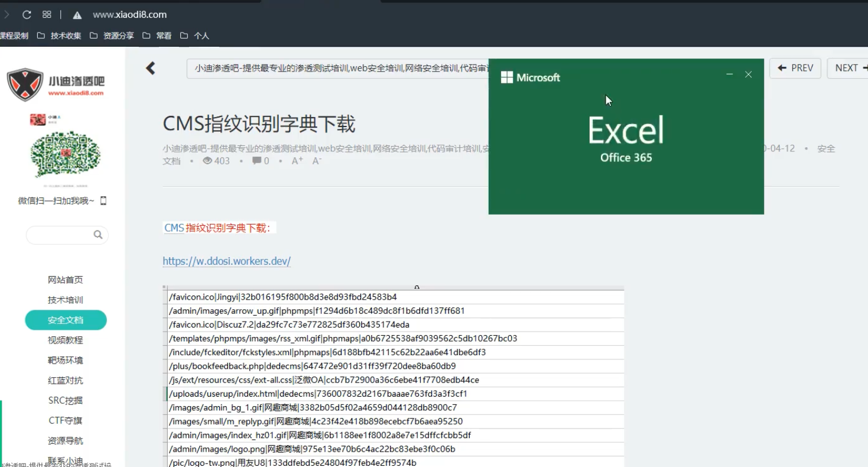Click the phone icon beside 微信扫一扫
The image size is (868, 467).
point(103,201)
